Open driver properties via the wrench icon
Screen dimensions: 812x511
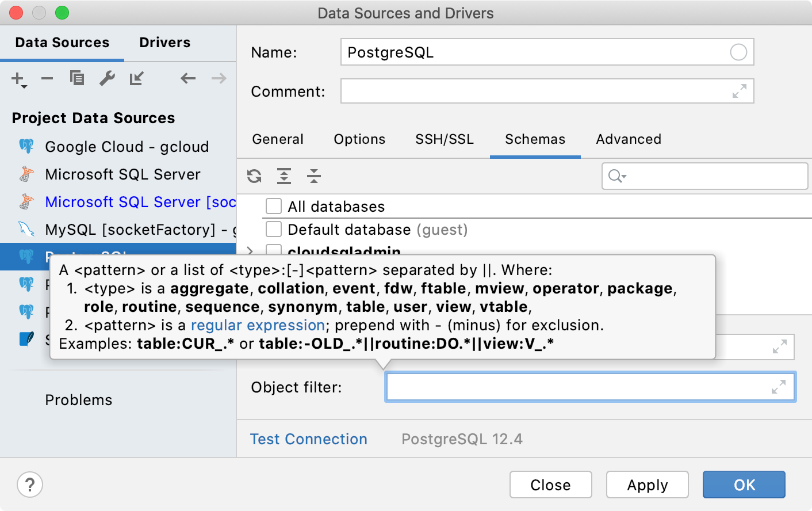coord(107,78)
